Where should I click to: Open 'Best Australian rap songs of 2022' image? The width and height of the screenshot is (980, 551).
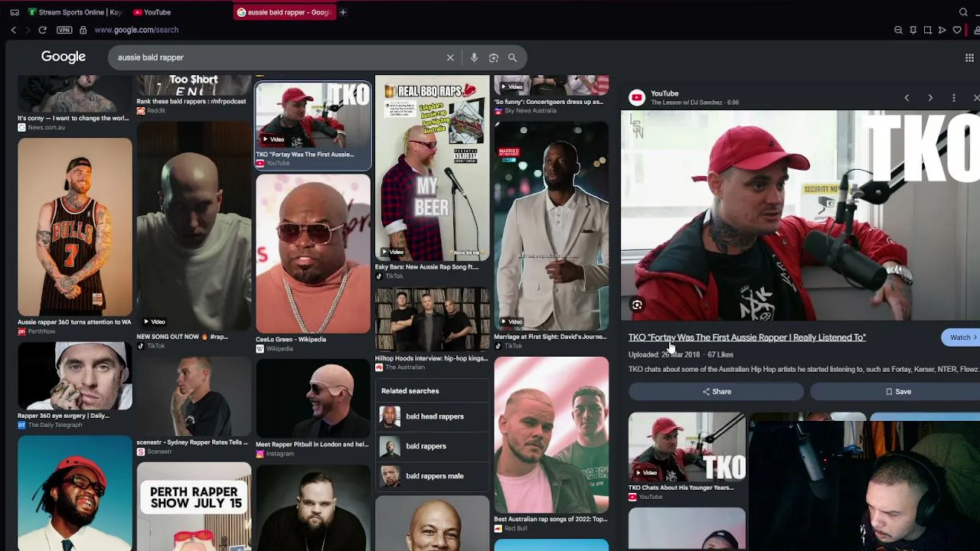tap(551, 435)
